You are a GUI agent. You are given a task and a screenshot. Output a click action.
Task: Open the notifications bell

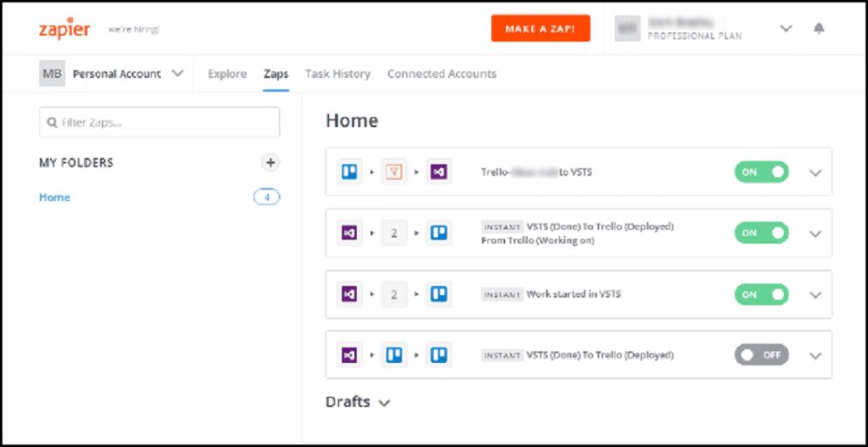coord(818,28)
